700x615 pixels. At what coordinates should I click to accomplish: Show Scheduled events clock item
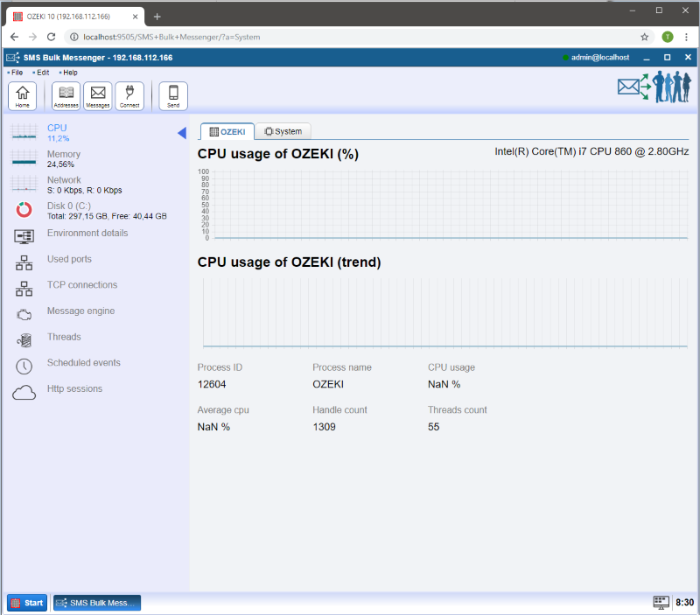[83, 363]
